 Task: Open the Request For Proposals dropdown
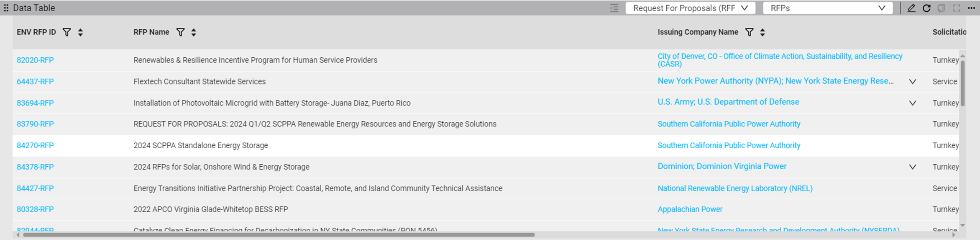point(690,8)
